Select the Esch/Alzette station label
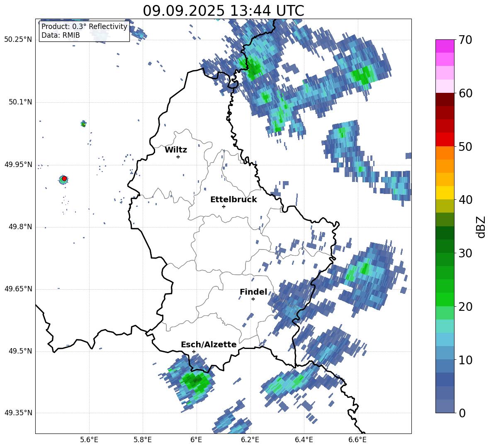The width and height of the screenshot is (491, 448). point(209,344)
